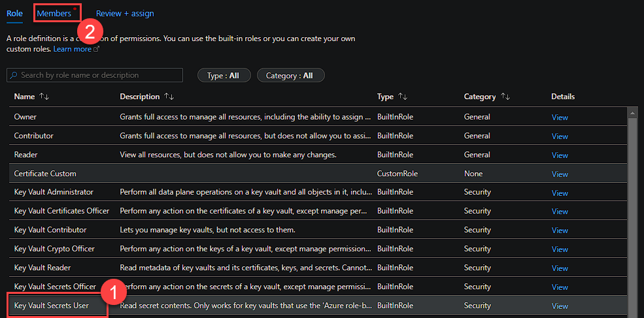
Task: Click the external link icon beside Learn more
Action: [97, 49]
